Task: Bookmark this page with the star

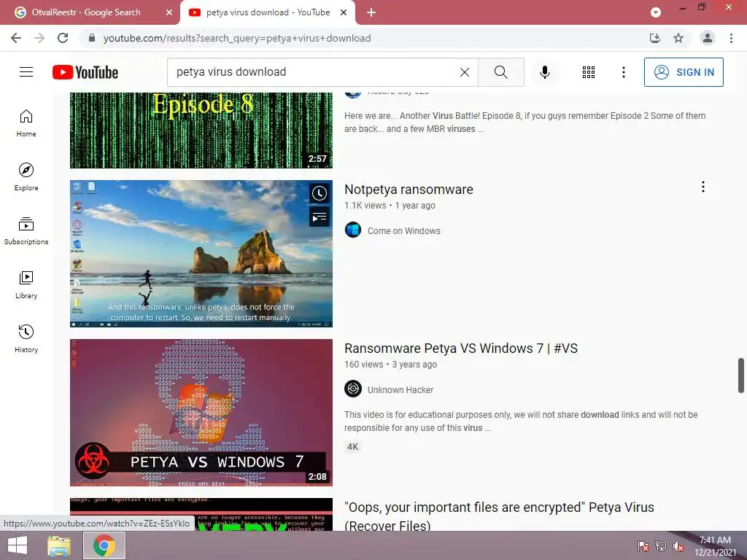Action: pos(678,38)
